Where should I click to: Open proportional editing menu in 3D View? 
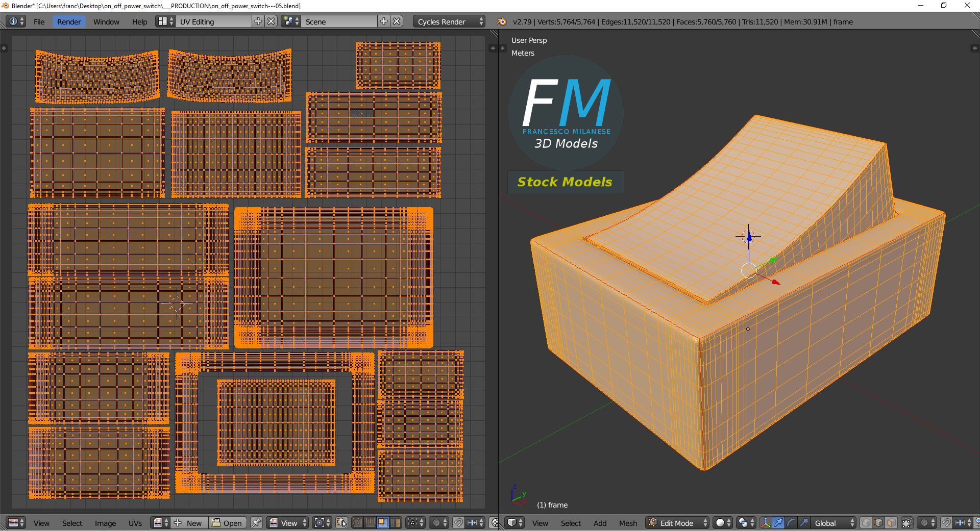(x=927, y=523)
